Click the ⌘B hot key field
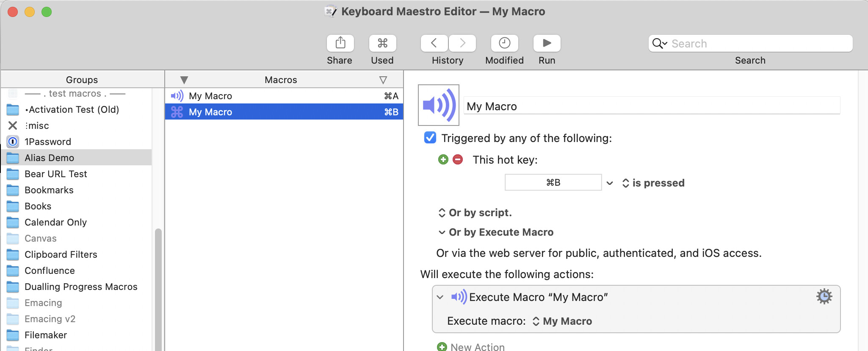Viewport: 868px width, 351px height. click(x=553, y=182)
